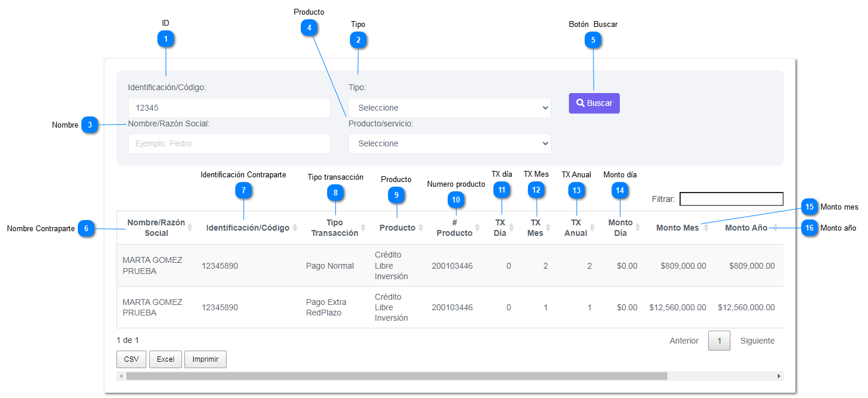Sort by TX Anual column arrows

pos(592,228)
